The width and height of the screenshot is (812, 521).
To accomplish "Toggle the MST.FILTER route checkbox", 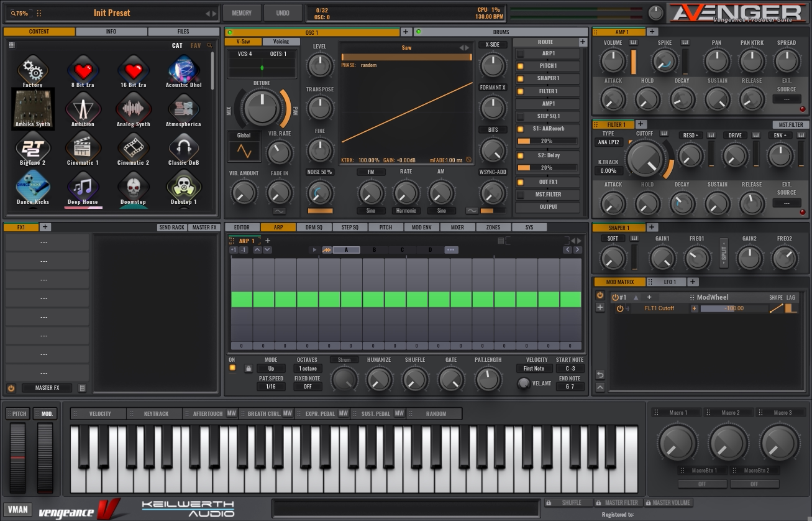I will point(521,195).
